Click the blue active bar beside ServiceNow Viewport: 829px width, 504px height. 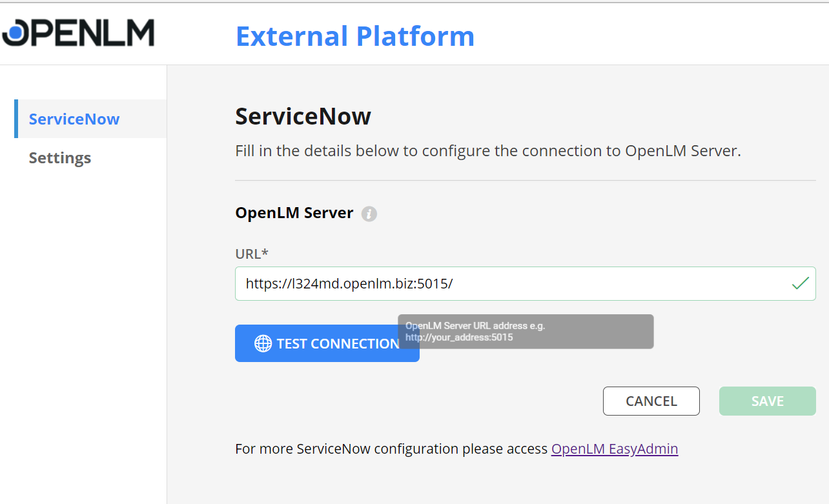(16, 119)
